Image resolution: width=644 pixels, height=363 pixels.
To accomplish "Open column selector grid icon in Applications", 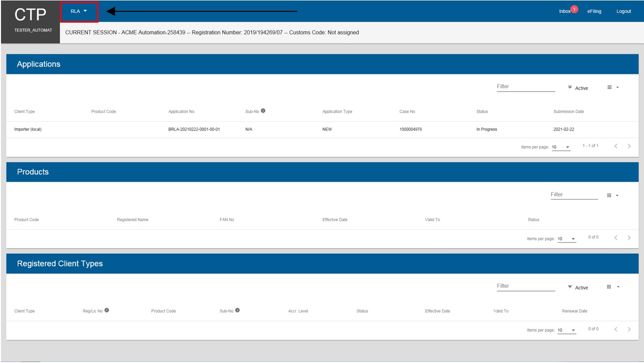I will click(612, 87).
